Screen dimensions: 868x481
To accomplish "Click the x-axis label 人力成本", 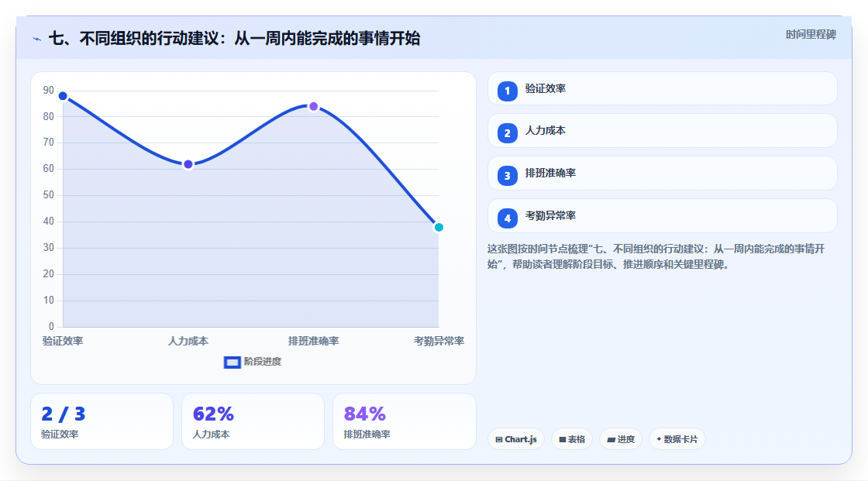I will (x=188, y=341).
